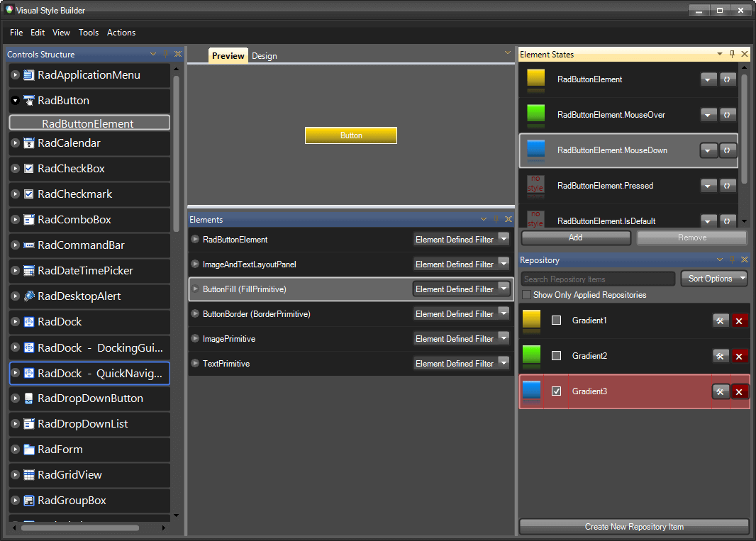Viewport: 756px width, 541px height.
Task: Enable the checkbox next to Gradient2
Action: 556,355
